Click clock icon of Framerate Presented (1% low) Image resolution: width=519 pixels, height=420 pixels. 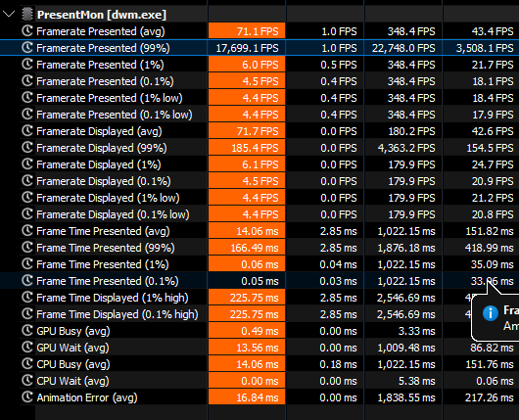pos(27,98)
